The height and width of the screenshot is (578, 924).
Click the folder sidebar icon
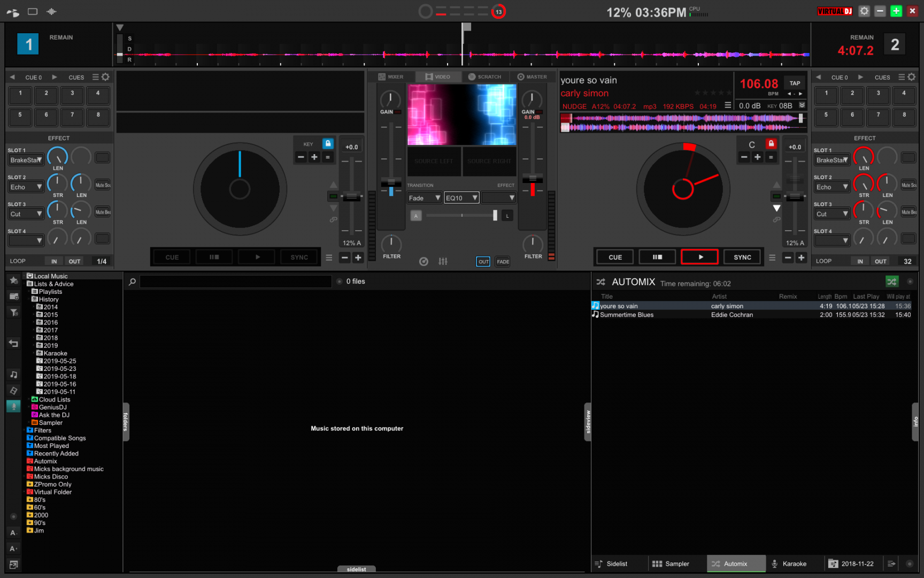[13, 296]
